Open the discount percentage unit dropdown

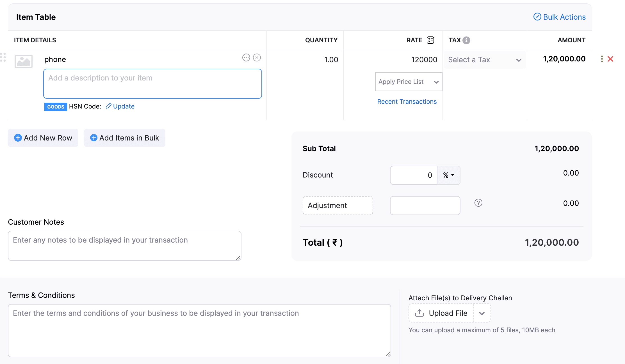click(x=448, y=175)
